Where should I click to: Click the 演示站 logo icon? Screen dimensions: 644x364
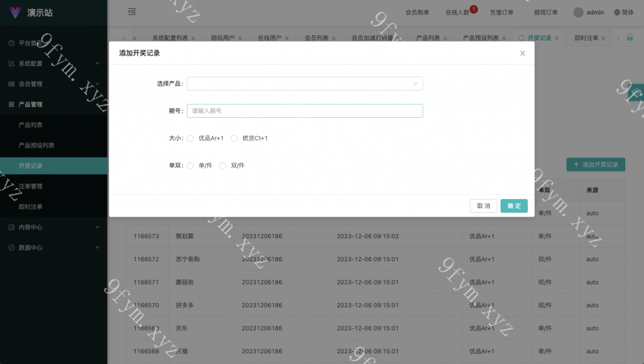[15, 13]
